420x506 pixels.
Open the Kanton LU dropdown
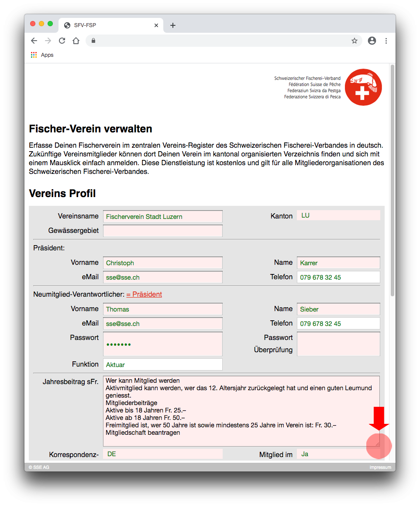tap(338, 215)
